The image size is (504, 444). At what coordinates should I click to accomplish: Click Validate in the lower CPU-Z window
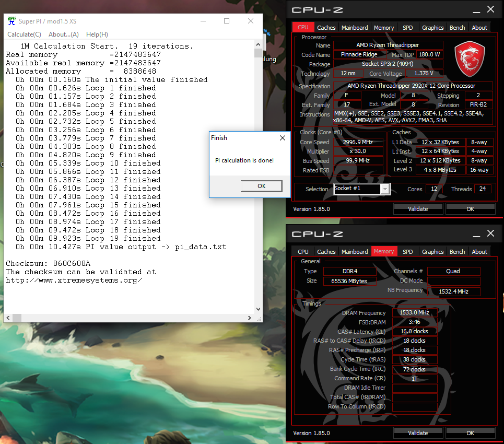pos(418,433)
